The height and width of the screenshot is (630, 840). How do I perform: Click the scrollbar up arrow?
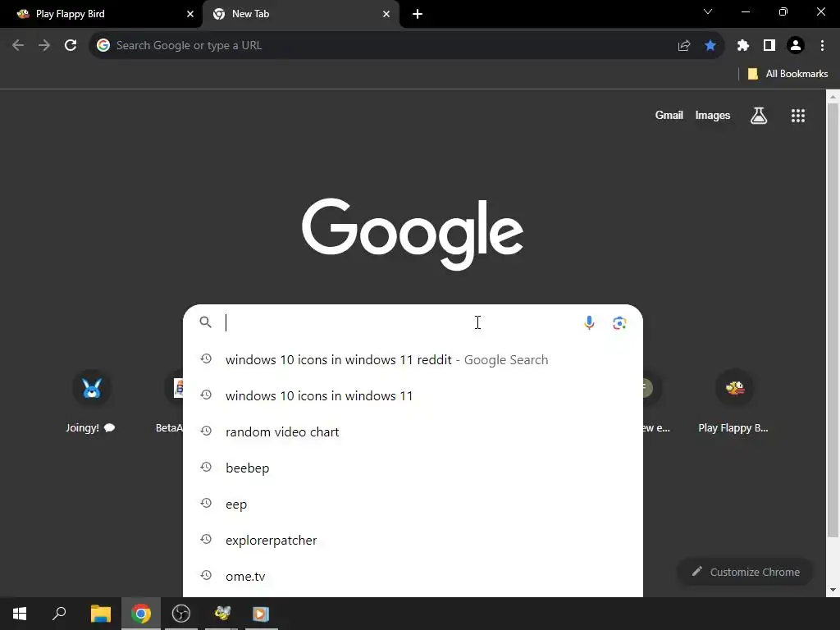coord(833,97)
